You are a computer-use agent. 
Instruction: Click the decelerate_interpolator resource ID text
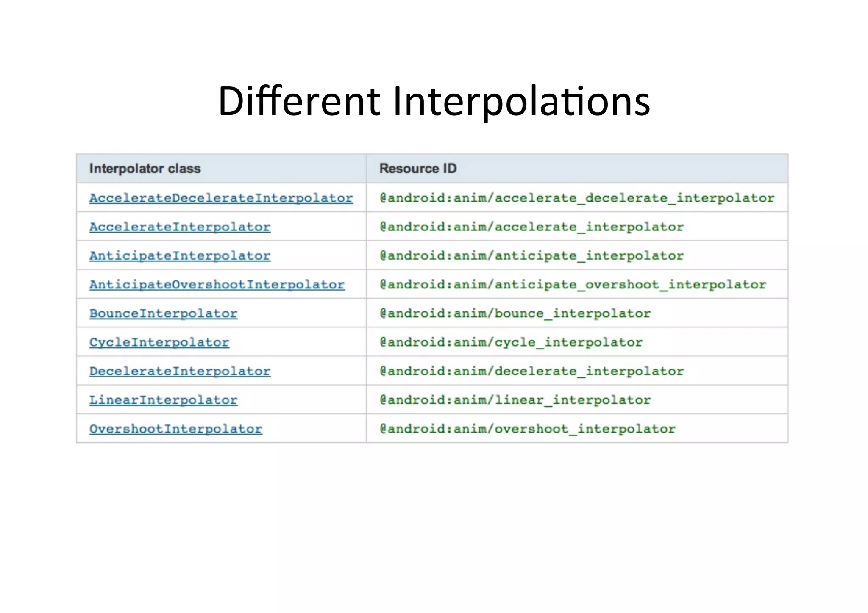[x=531, y=371]
